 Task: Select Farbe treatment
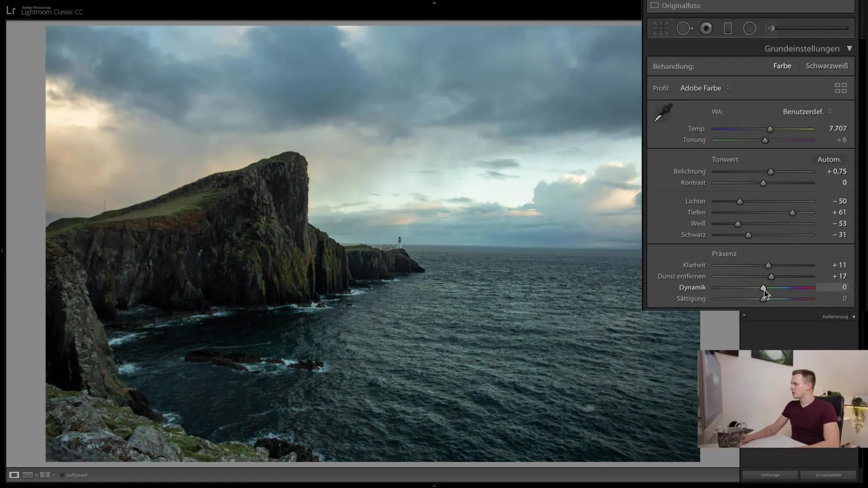coord(782,66)
